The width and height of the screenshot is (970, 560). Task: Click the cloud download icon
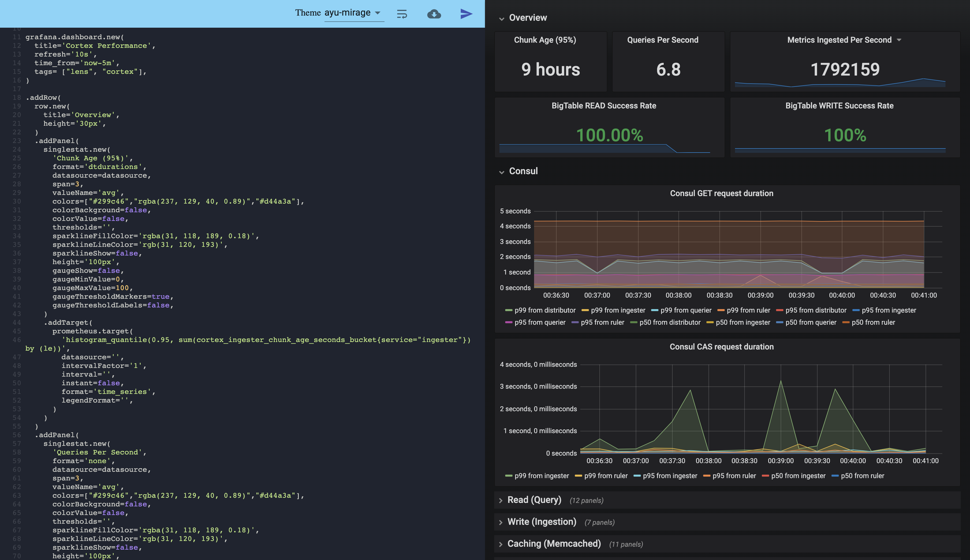(434, 14)
